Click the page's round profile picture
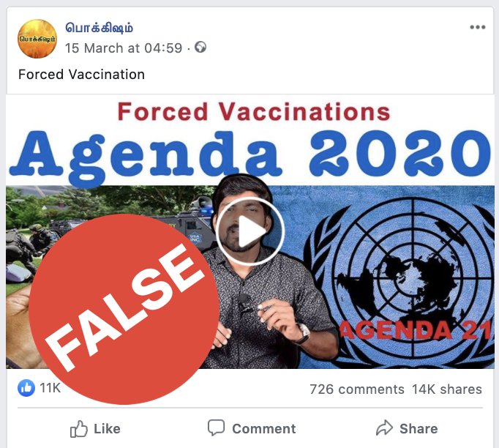 point(37,39)
